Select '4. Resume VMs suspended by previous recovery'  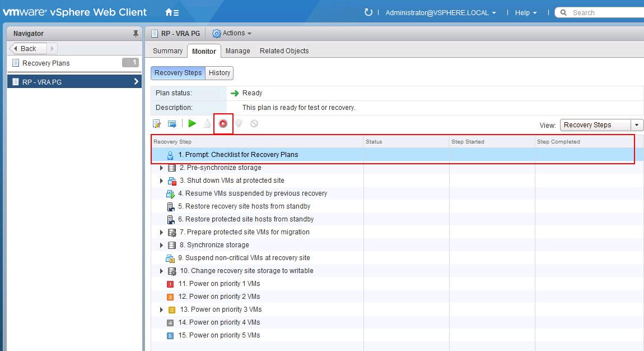click(x=397, y=193)
